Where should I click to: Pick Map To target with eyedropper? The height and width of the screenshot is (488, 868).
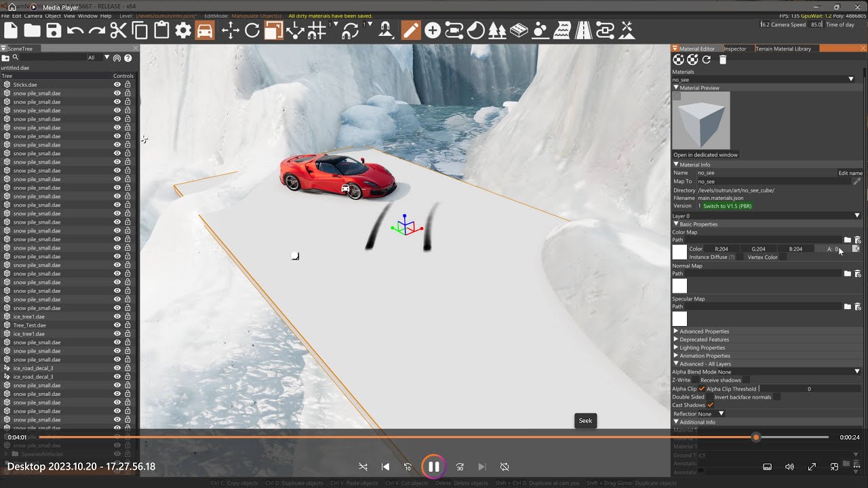click(x=856, y=181)
